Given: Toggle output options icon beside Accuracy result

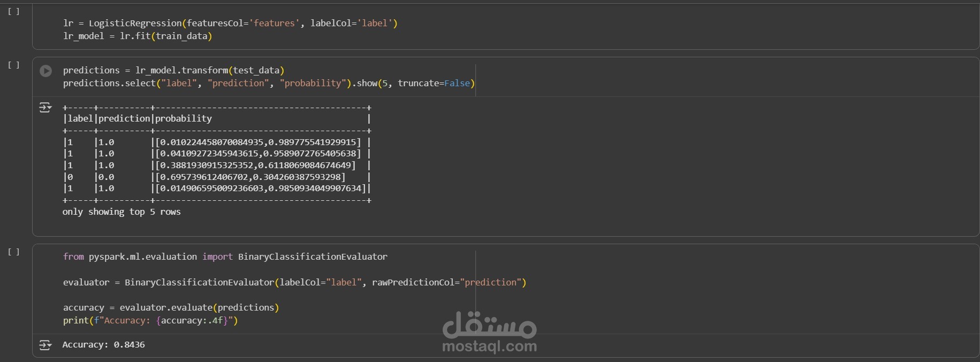Looking at the screenshot, I should (x=45, y=345).
